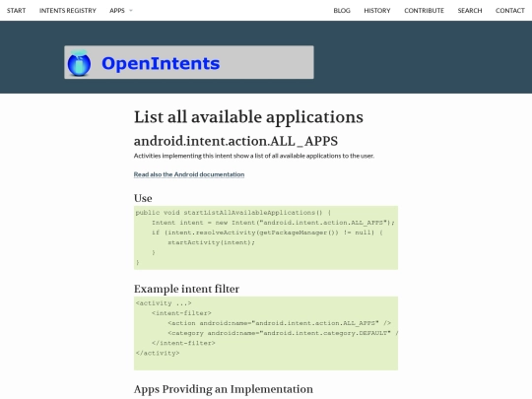Click the List all available applications heading

pyautogui.click(x=248, y=117)
